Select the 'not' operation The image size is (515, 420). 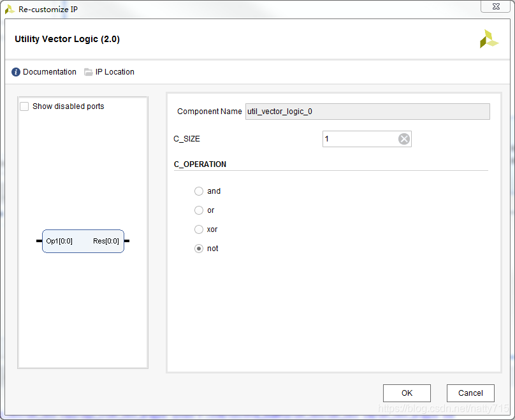click(199, 249)
